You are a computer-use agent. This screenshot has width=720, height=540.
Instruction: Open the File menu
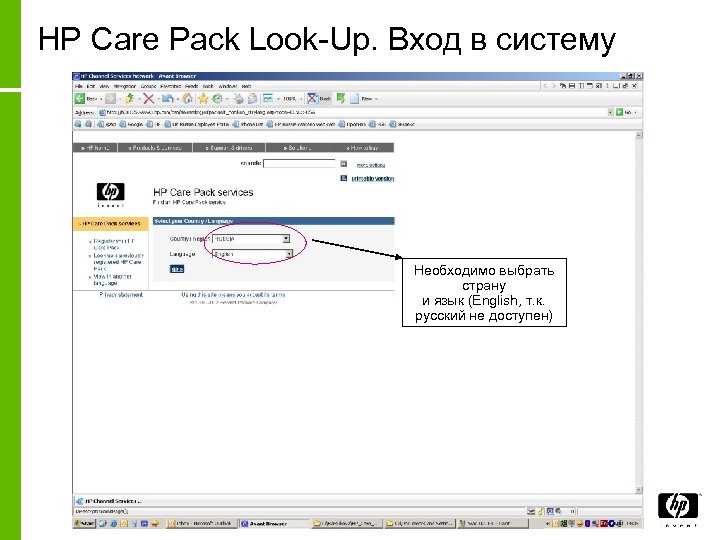79,86
